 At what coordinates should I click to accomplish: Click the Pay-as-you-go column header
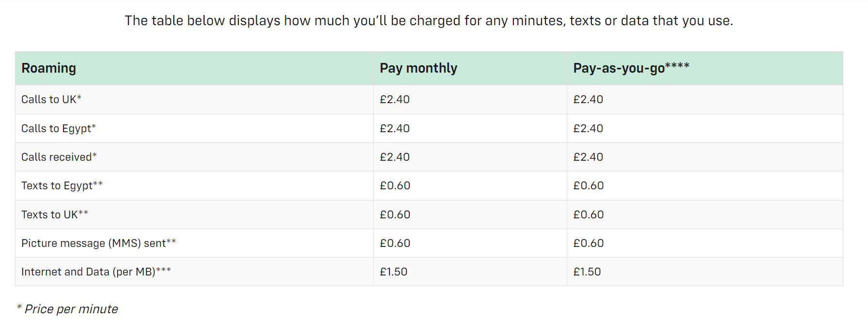(x=631, y=68)
